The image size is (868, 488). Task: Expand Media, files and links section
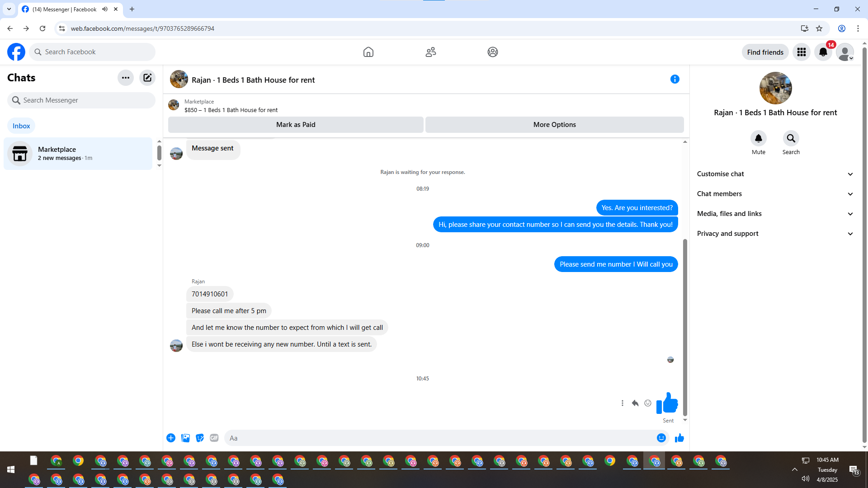pos(775,214)
